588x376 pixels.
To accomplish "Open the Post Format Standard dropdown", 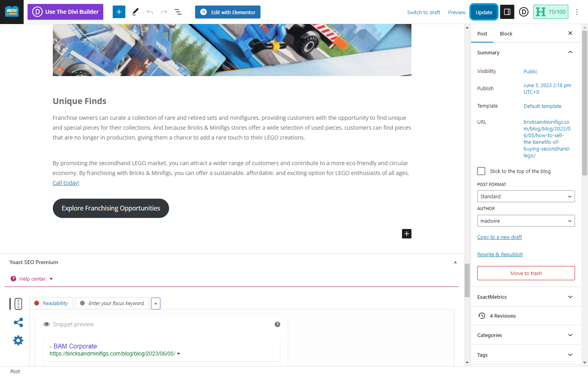I will [526, 196].
